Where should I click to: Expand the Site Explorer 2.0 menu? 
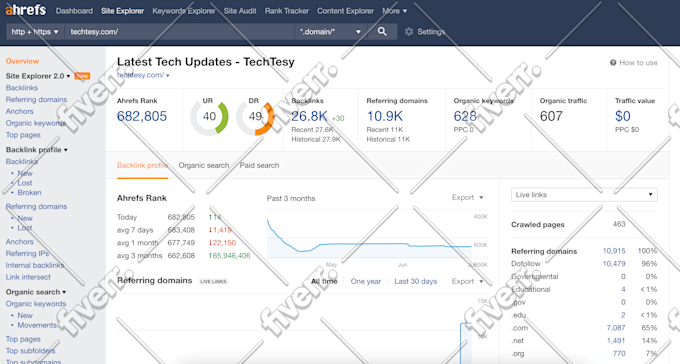[x=38, y=76]
